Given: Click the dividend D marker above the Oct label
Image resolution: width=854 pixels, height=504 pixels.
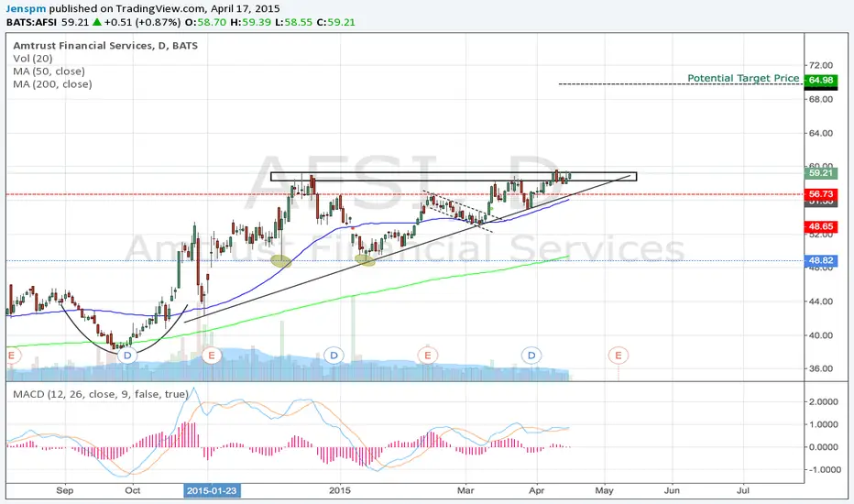Looking at the screenshot, I should pos(127,356).
